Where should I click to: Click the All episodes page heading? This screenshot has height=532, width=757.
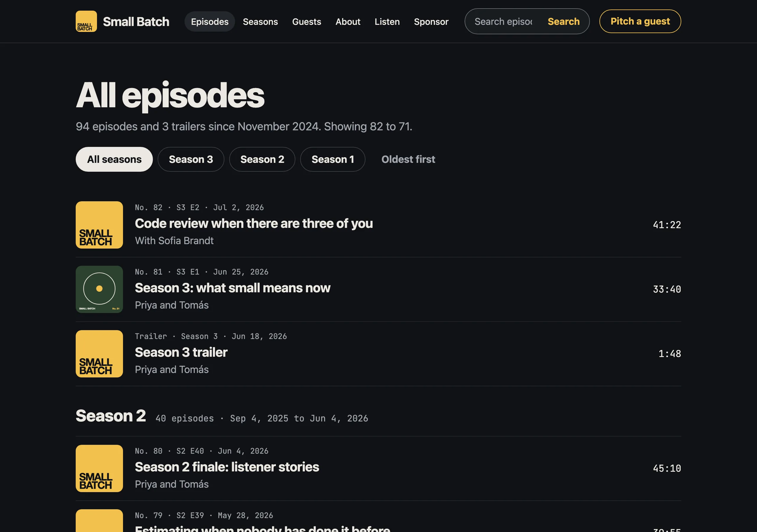[x=170, y=95]
